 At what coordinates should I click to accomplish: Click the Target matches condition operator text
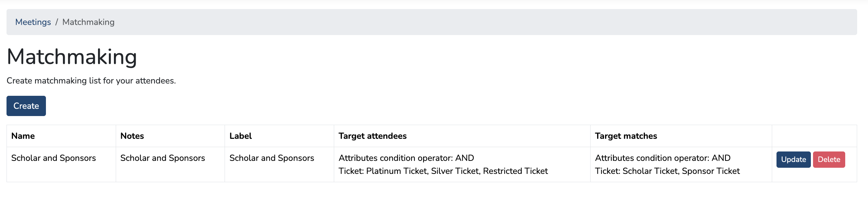tap(663, 158)
